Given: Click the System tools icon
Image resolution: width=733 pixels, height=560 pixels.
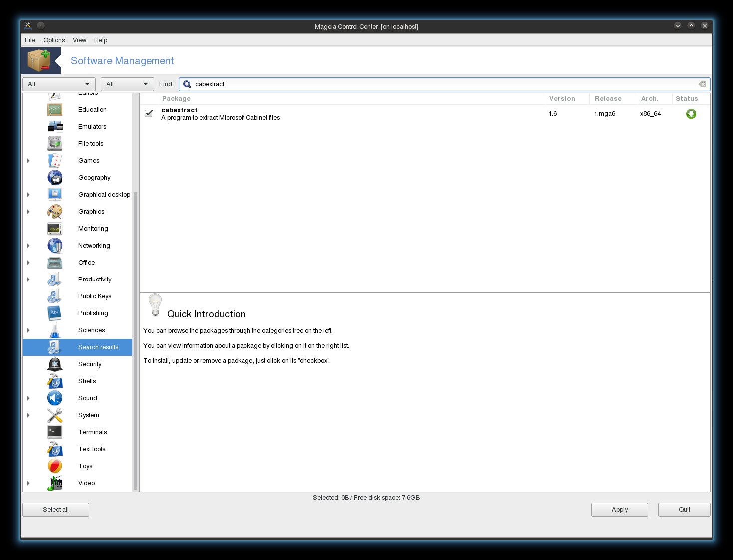Looking at the screenshot, I should tap(55, 415).
